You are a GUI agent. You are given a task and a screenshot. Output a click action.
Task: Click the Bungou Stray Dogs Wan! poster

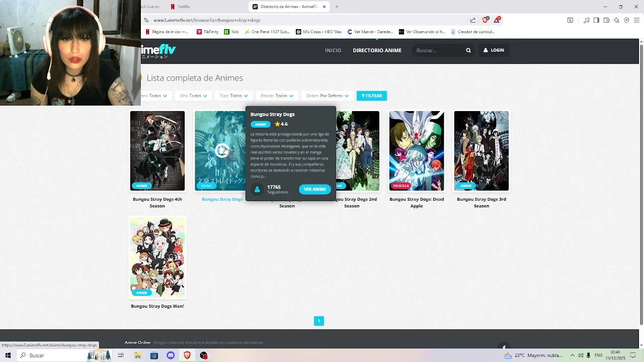point(157,257)
